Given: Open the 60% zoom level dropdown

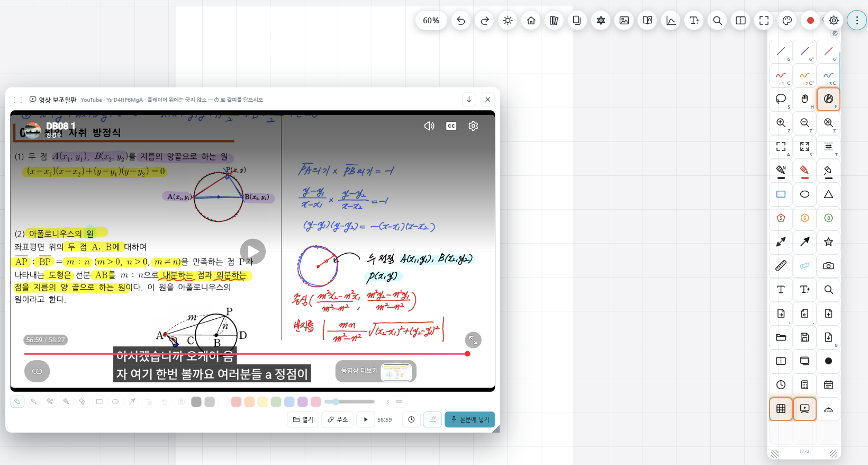Looking at the screenshot, I should 431,21.
